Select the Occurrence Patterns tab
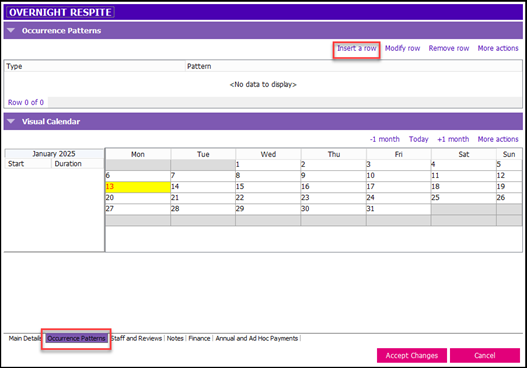527x368 pixels. point(76,338)
